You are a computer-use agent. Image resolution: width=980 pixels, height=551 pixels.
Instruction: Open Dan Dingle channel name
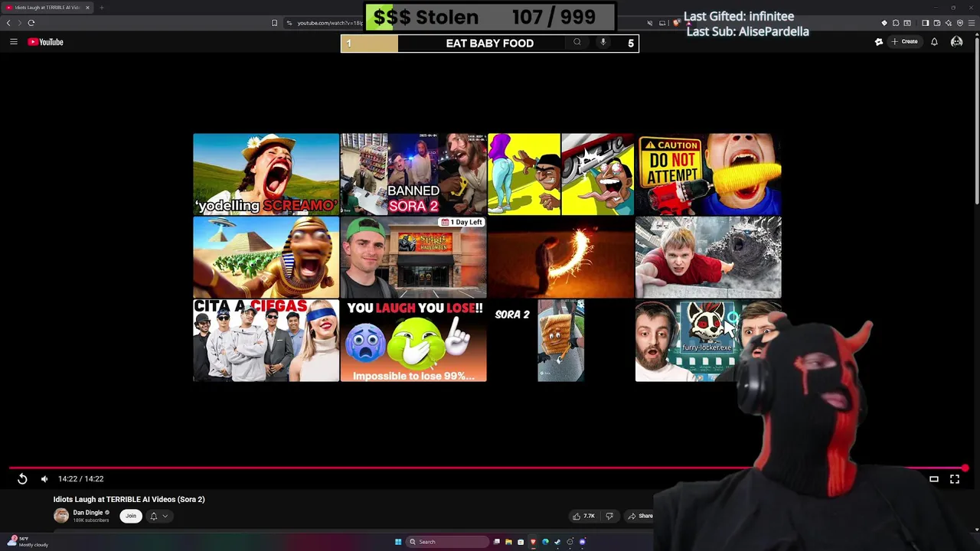(x=88, y=513)
